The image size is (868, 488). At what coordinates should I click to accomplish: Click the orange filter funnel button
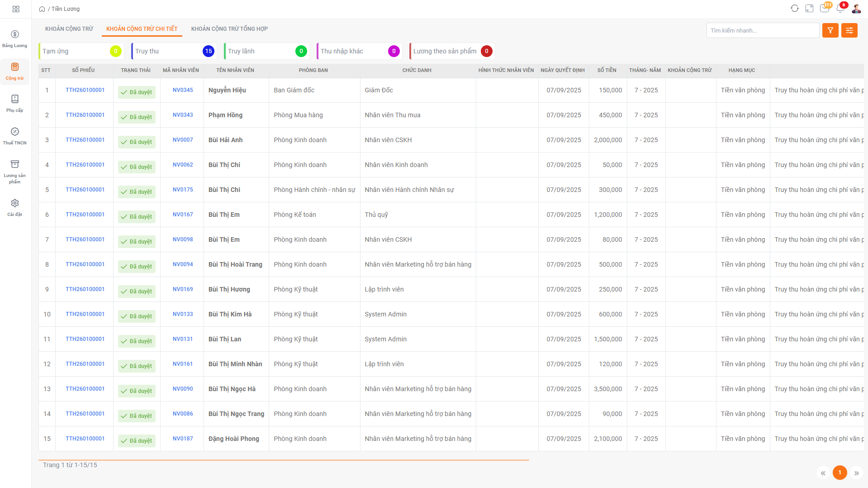coord(830,30)
